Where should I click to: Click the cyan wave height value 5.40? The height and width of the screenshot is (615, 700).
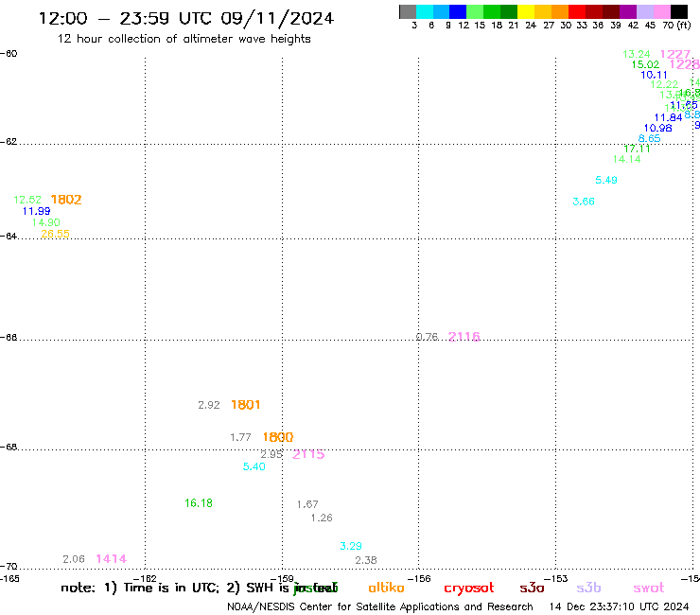click(254, 466)
